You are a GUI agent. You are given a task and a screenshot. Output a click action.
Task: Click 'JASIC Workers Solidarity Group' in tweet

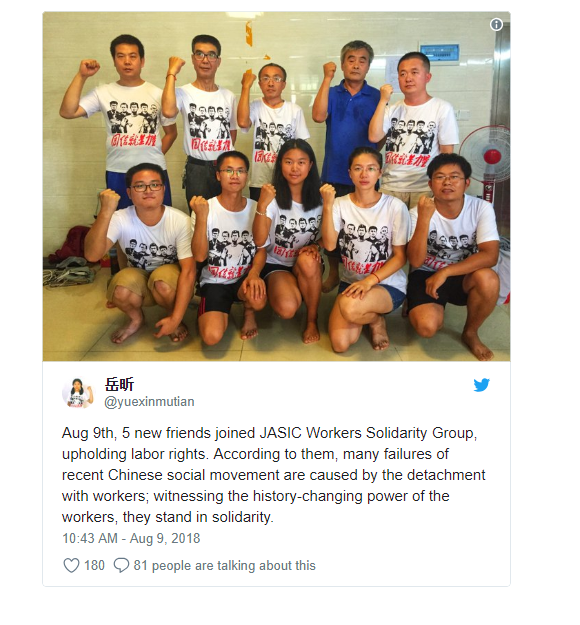[366, 433]
